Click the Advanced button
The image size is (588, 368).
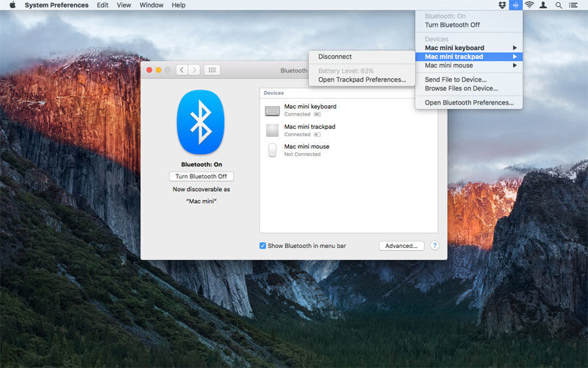point(401,246)
